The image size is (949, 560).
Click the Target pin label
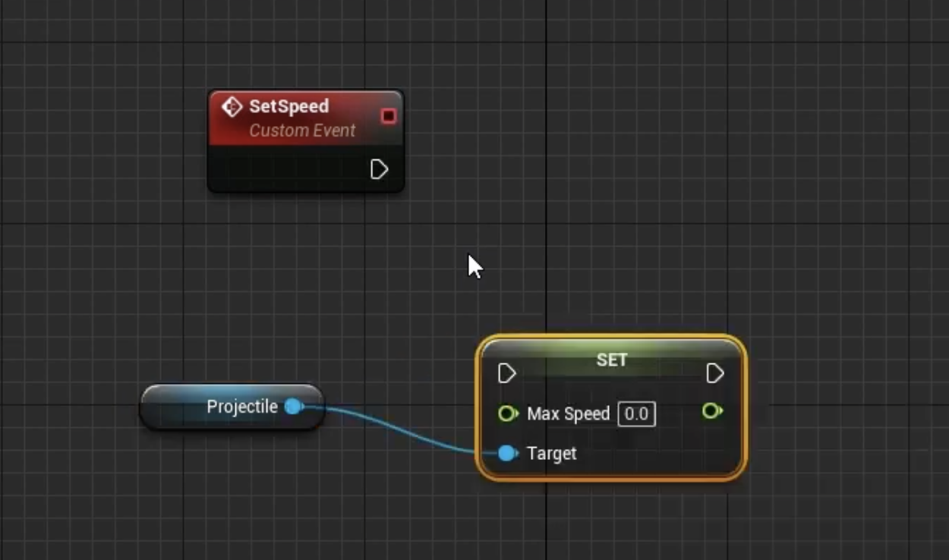(x=551, y=453)
